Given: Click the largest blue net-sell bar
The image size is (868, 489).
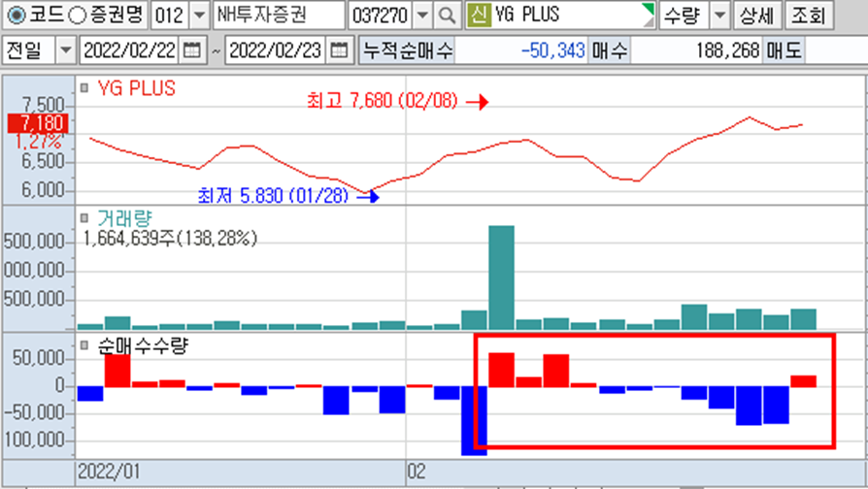Looking at the screenshot, I should [474, 420].
